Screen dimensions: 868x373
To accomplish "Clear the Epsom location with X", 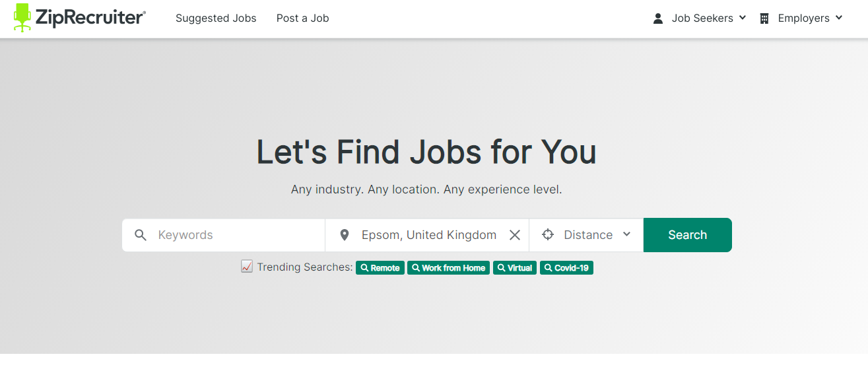I will pos(515,235).
